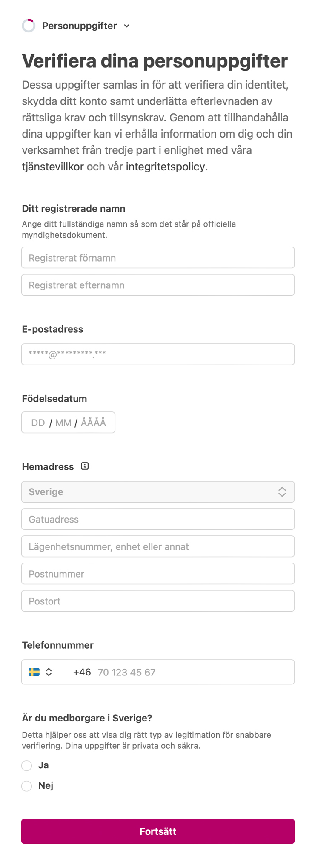Click the Postort field

coord(158,601)
